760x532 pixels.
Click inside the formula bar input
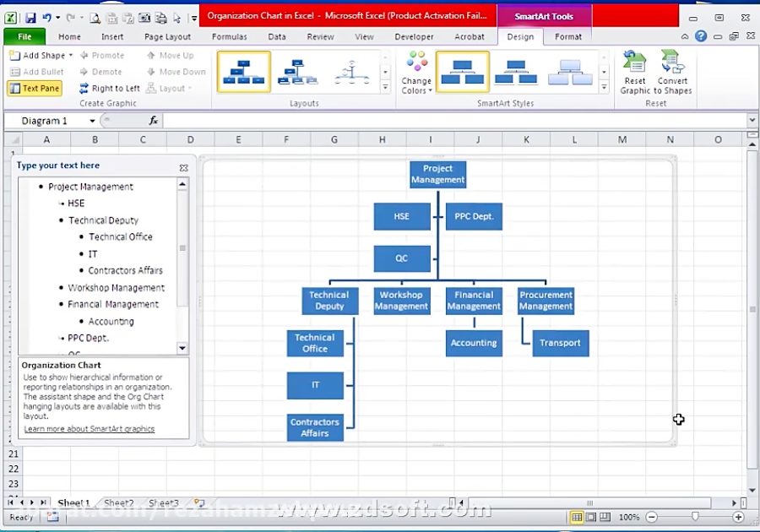coord(454,121)
